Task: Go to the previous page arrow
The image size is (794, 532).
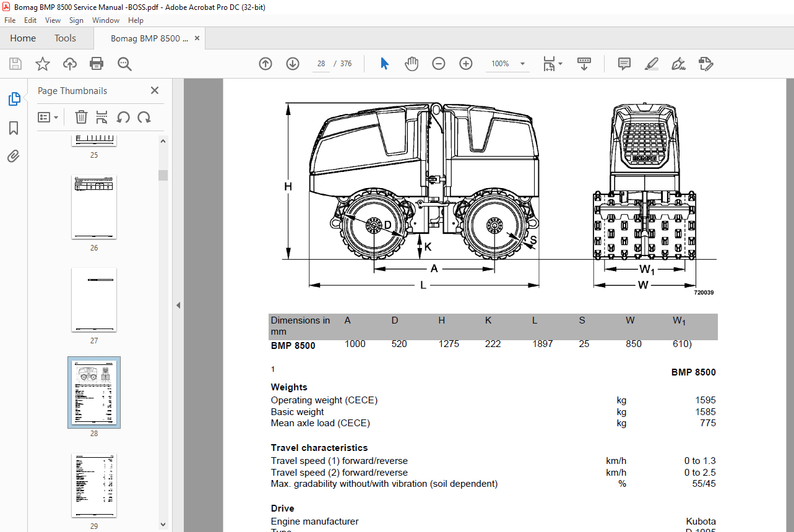Action: [265, 64]
